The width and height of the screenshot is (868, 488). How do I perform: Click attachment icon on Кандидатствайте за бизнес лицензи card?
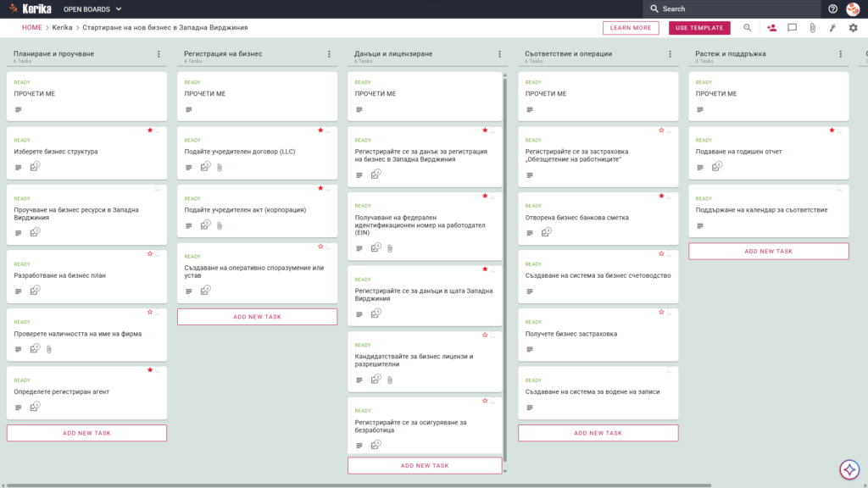pyautogui.click(x=390, y=380)
